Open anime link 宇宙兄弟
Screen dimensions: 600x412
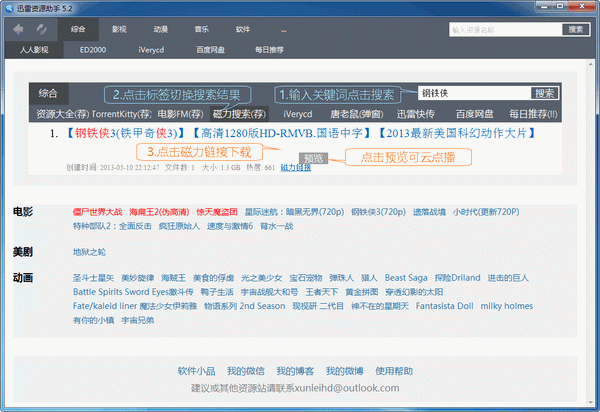click(137, 321)
